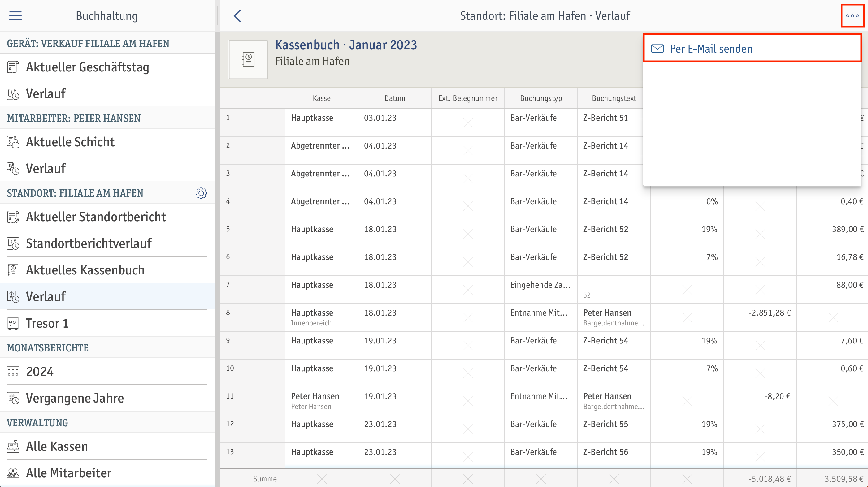868x487 pixels.
Task: Open Alle Mitarbeiter
Action: pos(107,473)
